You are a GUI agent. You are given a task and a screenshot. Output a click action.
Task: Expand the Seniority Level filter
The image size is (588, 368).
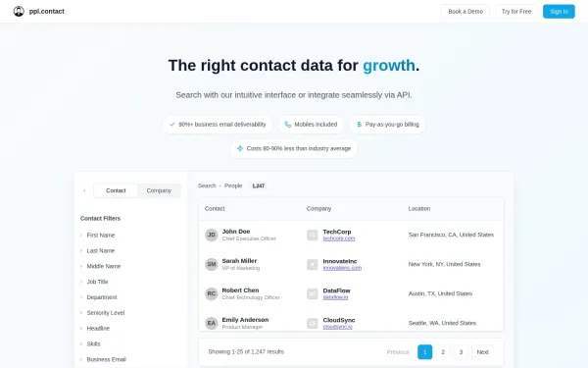[x=102, y=313]
